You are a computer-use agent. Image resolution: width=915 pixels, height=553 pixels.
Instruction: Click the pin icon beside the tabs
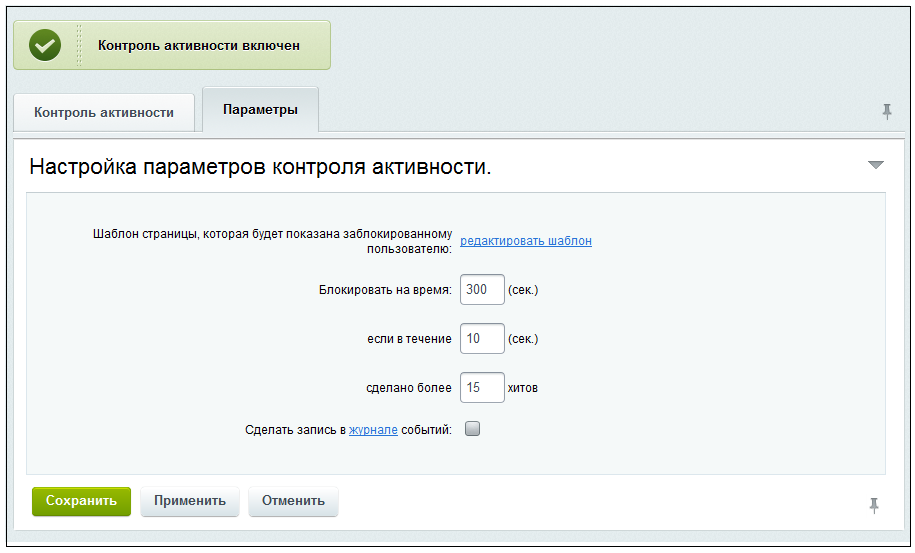pos(886,111)
